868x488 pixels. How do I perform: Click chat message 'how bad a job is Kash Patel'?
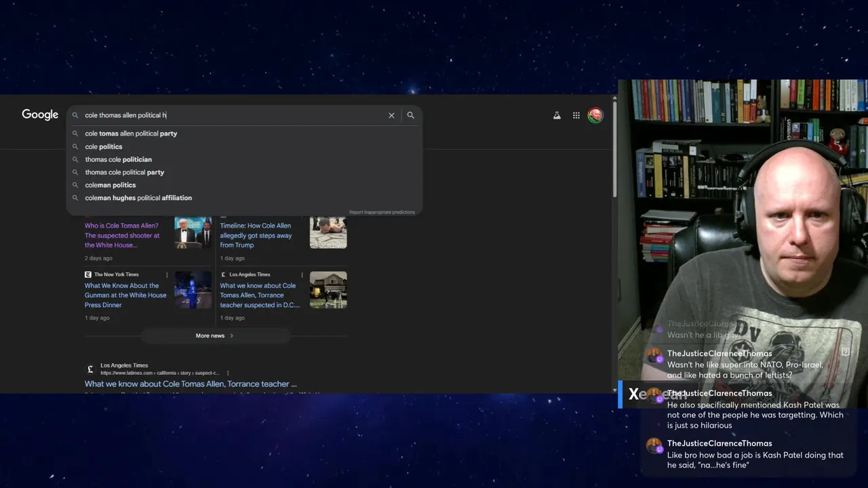755,460
